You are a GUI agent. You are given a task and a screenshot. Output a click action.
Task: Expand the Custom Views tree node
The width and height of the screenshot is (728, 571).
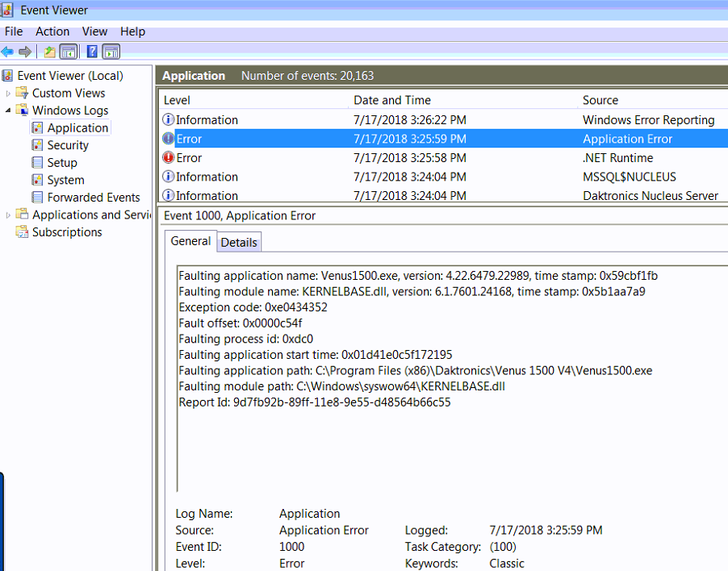click(x=9, y=94)
